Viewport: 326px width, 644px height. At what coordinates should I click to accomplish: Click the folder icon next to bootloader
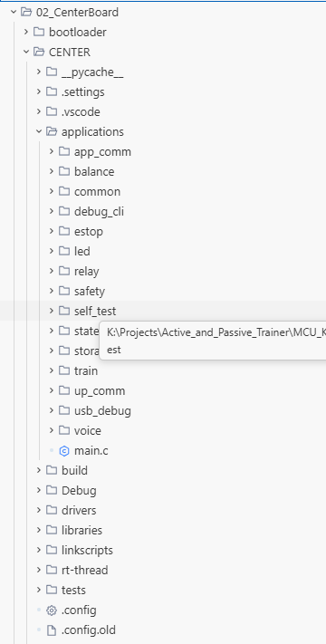[x=39, y=32]
